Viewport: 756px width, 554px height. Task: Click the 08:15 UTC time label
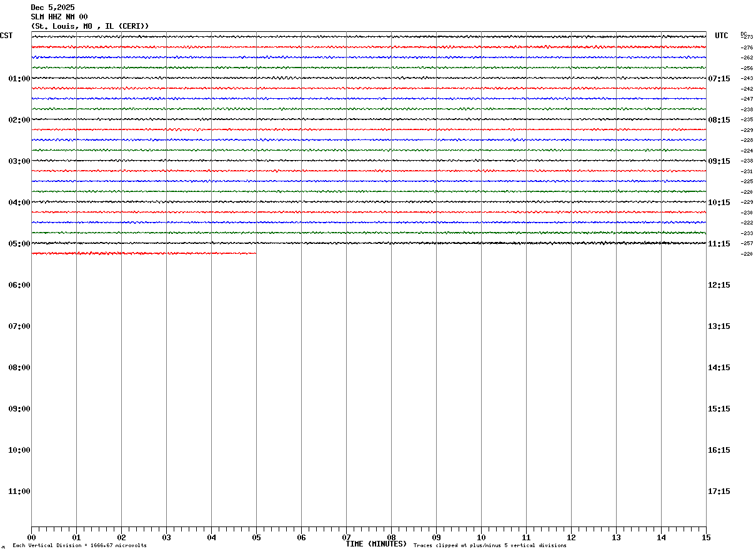[719, 120]
